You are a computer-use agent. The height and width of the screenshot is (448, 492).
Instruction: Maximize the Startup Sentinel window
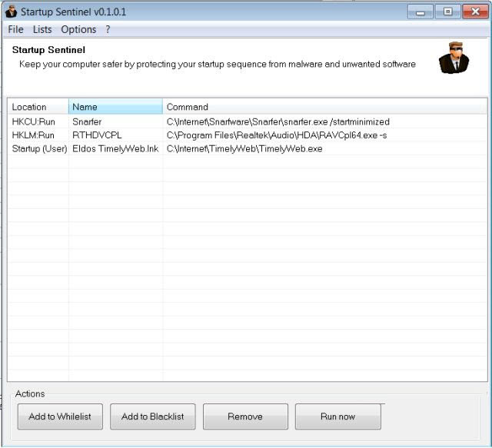[x=447, y=12]
